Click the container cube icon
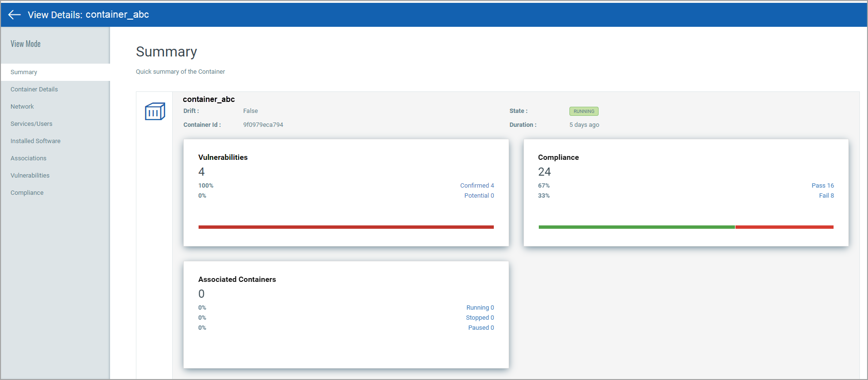 [155, 112]
